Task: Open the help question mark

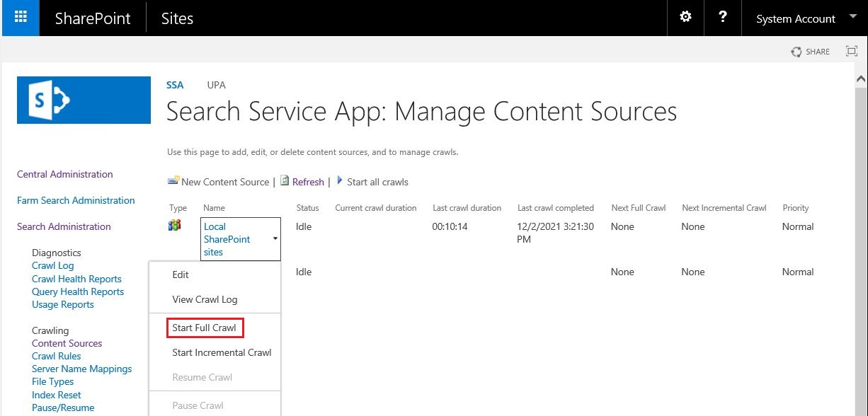Action: tap(722, 17)
